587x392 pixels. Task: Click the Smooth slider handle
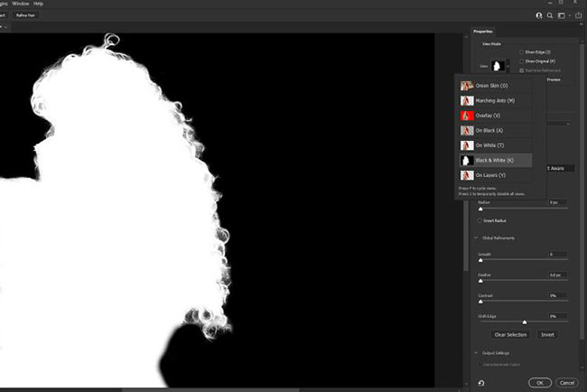tap(480, 260)
